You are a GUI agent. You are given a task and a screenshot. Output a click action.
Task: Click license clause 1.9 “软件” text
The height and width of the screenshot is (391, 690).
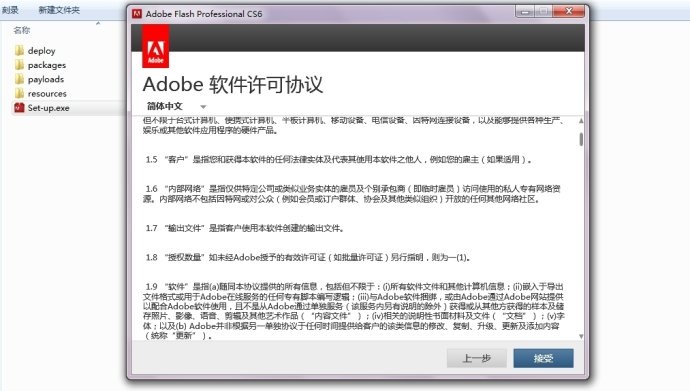coord(353,311)
